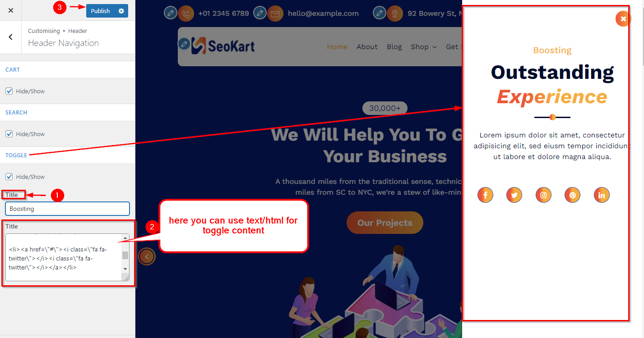The image size is (644, 338).
Task: Click the Twitter icon in toggle panel
Action: click(x=514, y=195)
